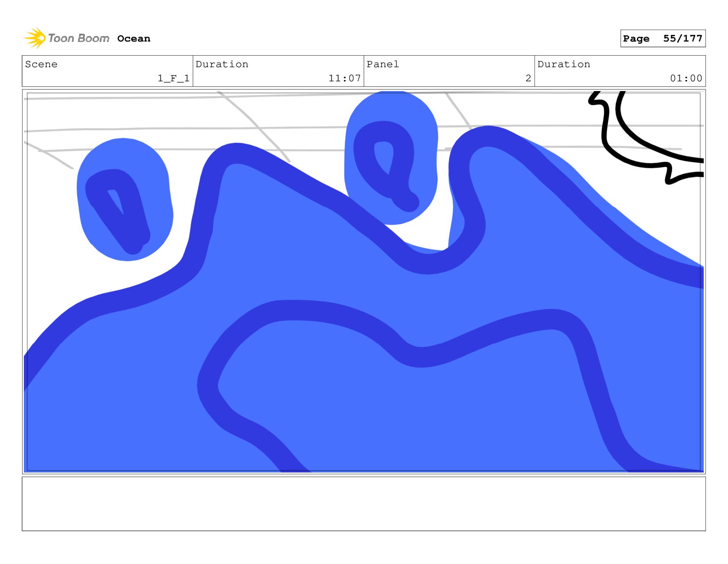Viewport: 728px width, 564px height.
Task: Select the scene duration value '11:07'
Action: [345, 78]
